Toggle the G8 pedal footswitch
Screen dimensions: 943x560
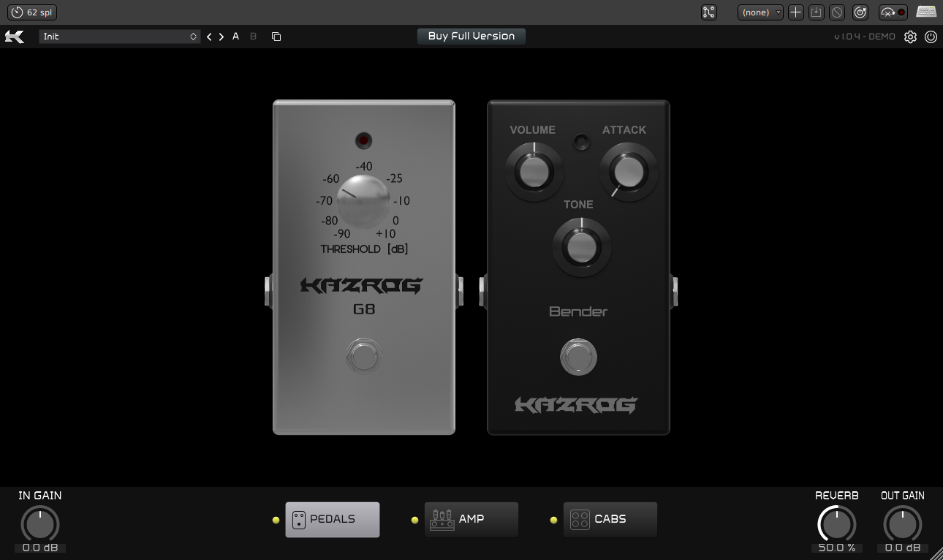pos(363,357)
